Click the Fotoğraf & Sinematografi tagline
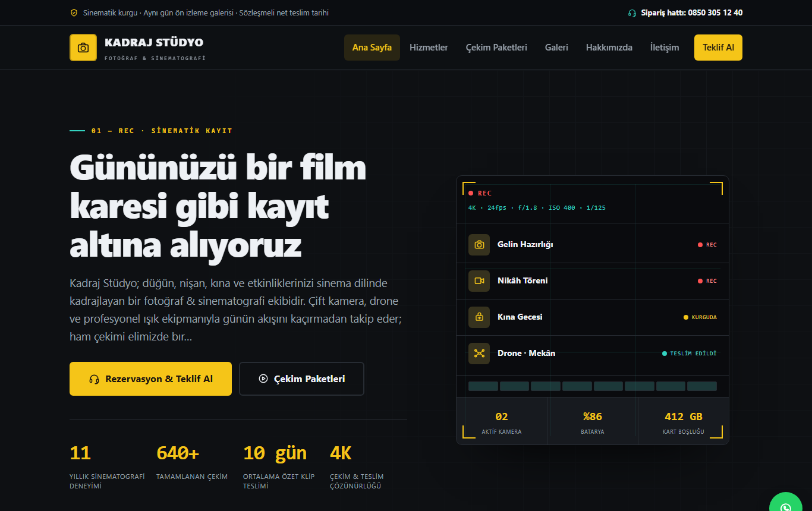 [155, 58]
